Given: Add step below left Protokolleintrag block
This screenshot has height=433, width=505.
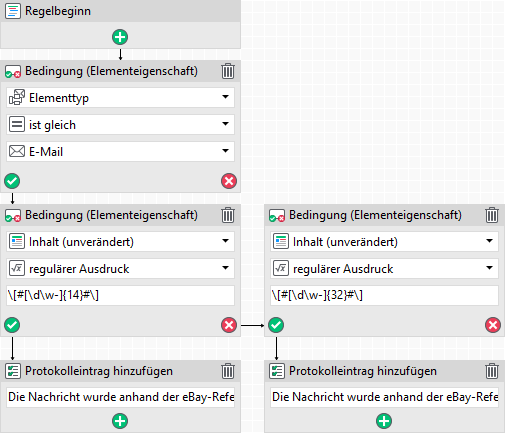Looking at the screenshot, I should coord(120,421).
